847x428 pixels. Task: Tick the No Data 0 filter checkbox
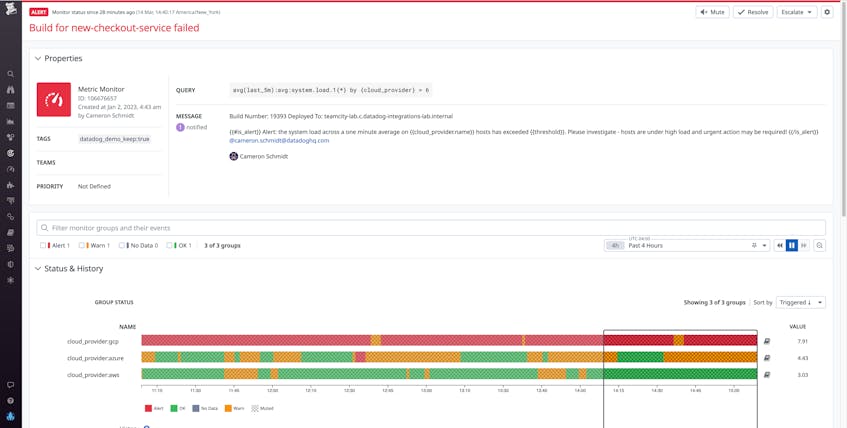pyautogui.click(x=122, y=245)
